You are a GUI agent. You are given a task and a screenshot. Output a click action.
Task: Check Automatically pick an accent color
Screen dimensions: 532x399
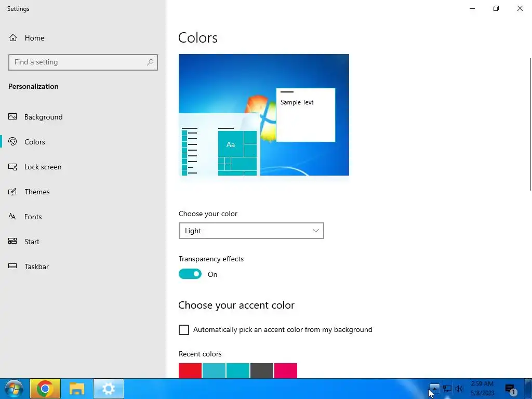(183, 329)
